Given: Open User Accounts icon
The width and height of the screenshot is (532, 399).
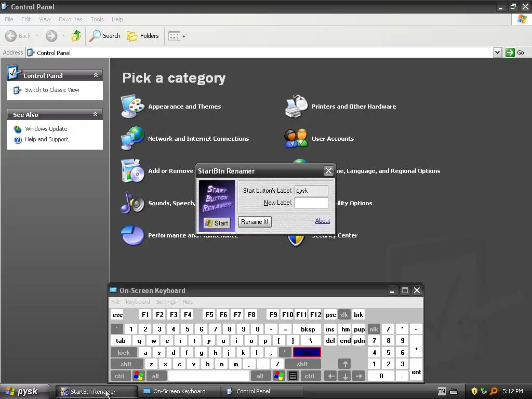Looking at the screenshot, I should point(296,138).
